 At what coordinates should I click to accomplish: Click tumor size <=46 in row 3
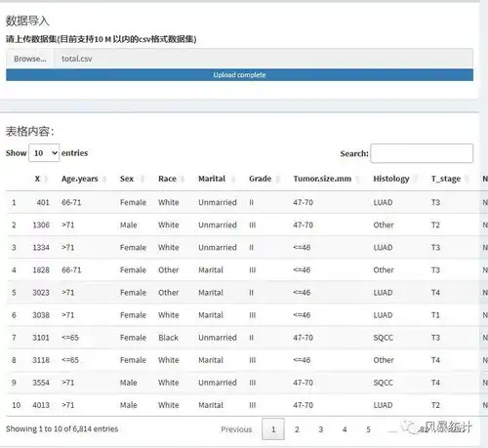(x=302, y=247)
